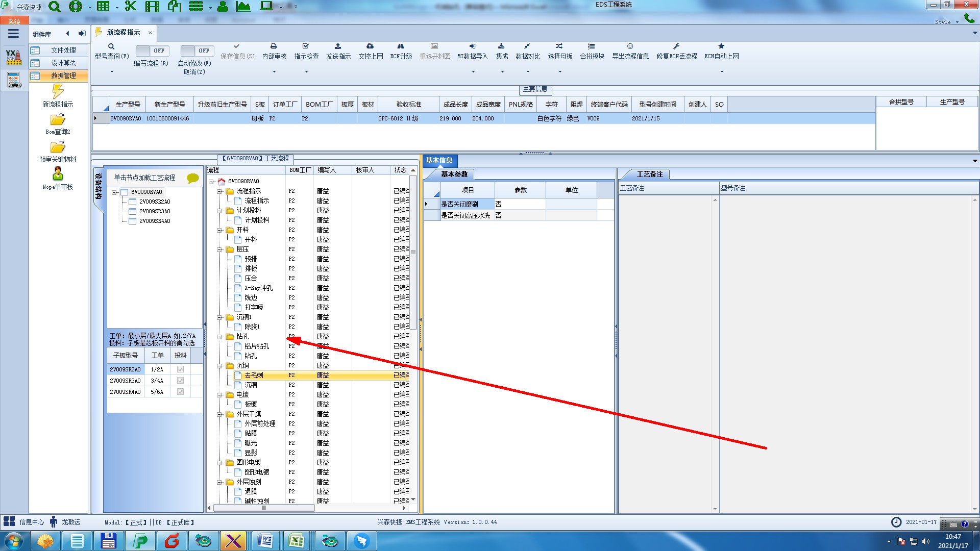
Task: Open 新流程指示 lightning icon in sidebar
Action: [58, 92]
